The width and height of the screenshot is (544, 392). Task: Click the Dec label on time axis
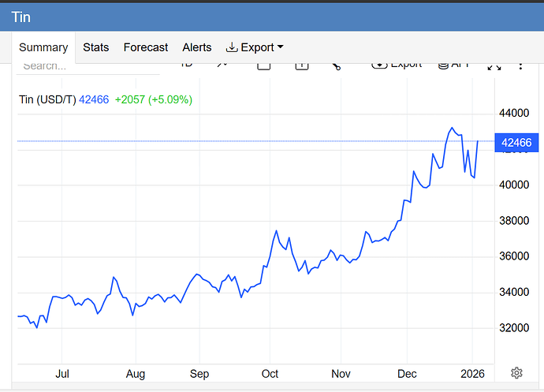click(407, 374)
